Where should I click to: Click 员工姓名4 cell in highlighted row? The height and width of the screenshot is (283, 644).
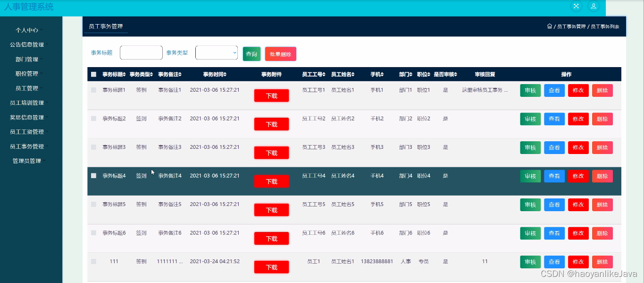coord(343,176)
